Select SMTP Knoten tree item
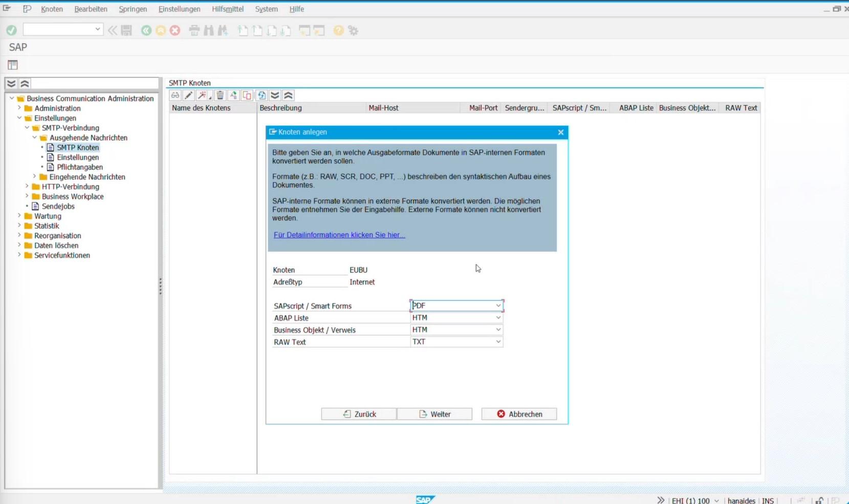 [x=78, y=147]
